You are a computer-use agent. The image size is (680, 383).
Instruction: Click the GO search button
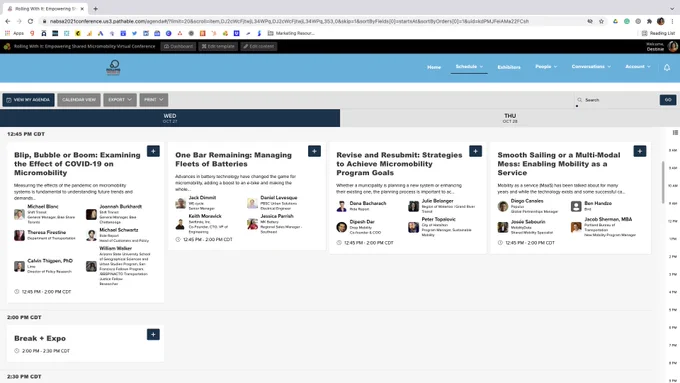[x=668, y=100]
